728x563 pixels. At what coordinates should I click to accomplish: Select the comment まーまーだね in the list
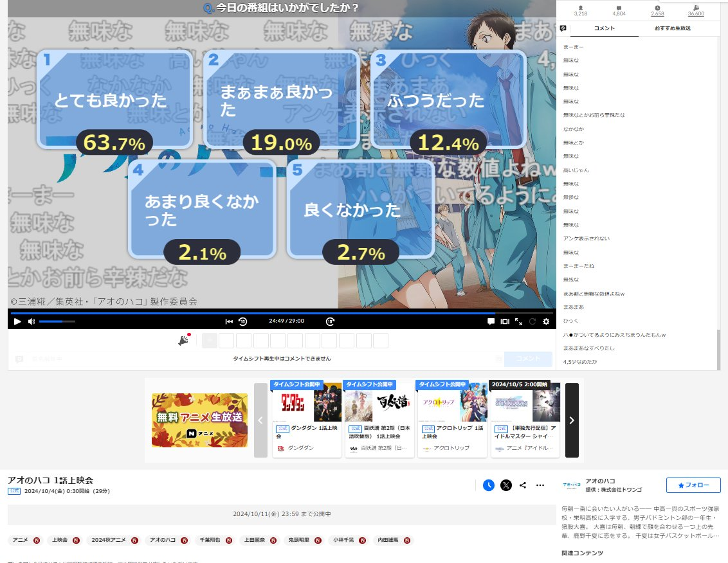point(579,266)
